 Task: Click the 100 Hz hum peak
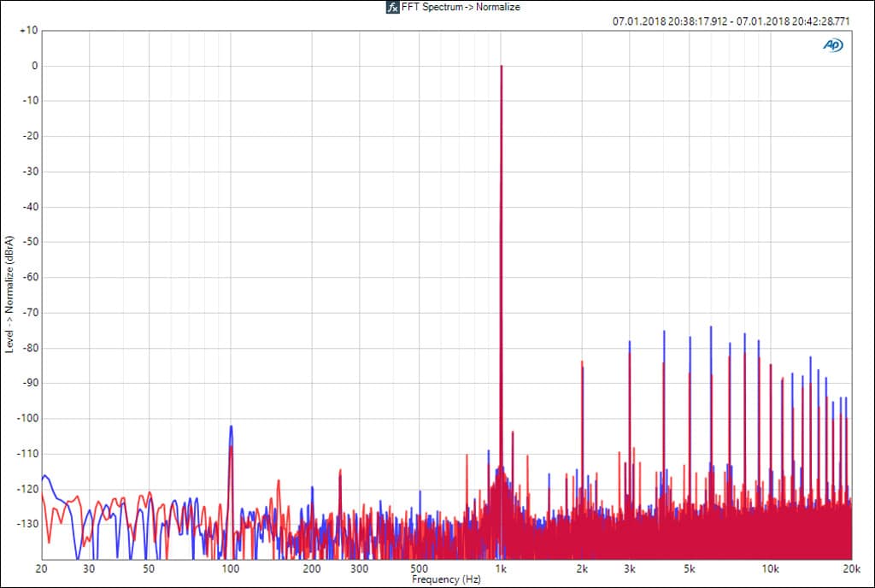tap(231, 427)
